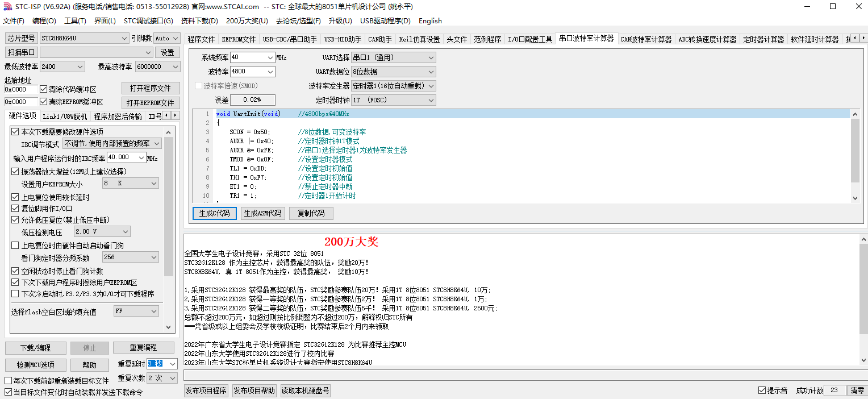868x399 pixels.
Task: Expand the 最高波特率 6000000 dropdown
Action: [158, 66]
